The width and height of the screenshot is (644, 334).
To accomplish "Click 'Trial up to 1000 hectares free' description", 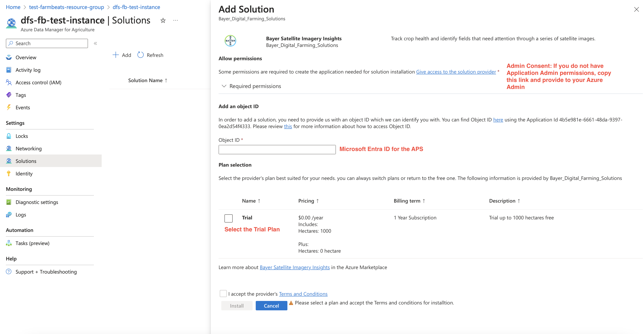I will coord(521,218).
